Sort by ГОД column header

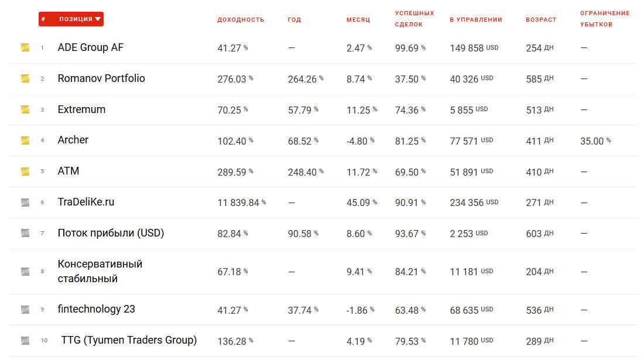[294, 20]
